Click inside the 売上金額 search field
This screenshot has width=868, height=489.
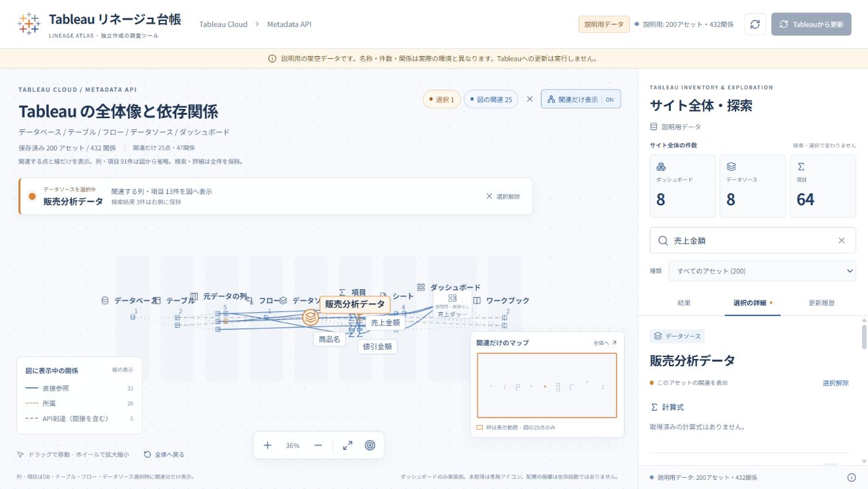(x=753, y=241)
